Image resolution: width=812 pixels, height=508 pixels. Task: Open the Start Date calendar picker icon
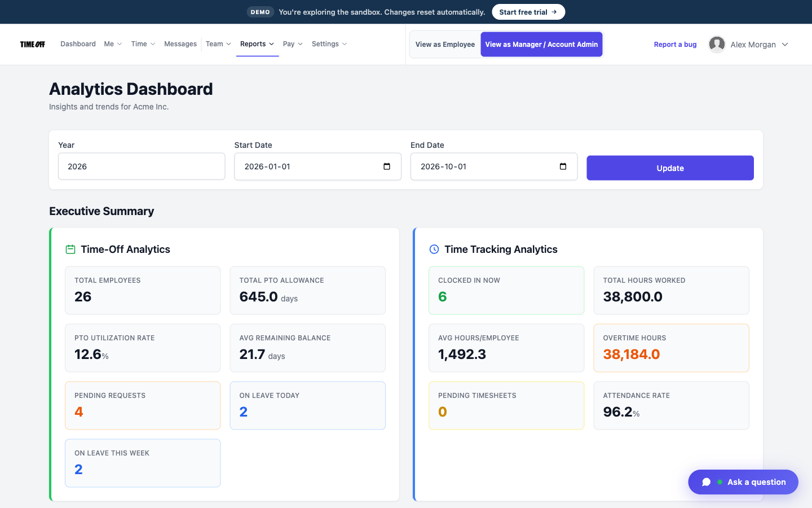tap(387, 167)
